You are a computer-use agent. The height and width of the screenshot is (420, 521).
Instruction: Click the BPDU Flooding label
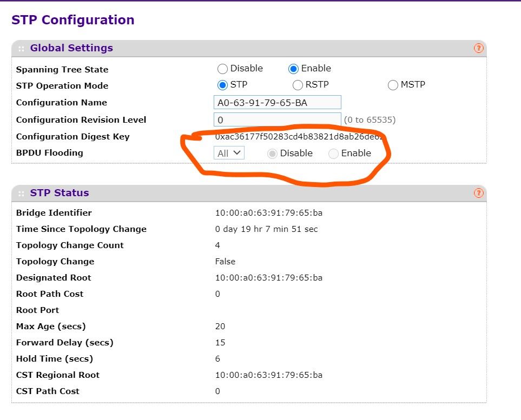pyautogui.click(x=50, y=153)
